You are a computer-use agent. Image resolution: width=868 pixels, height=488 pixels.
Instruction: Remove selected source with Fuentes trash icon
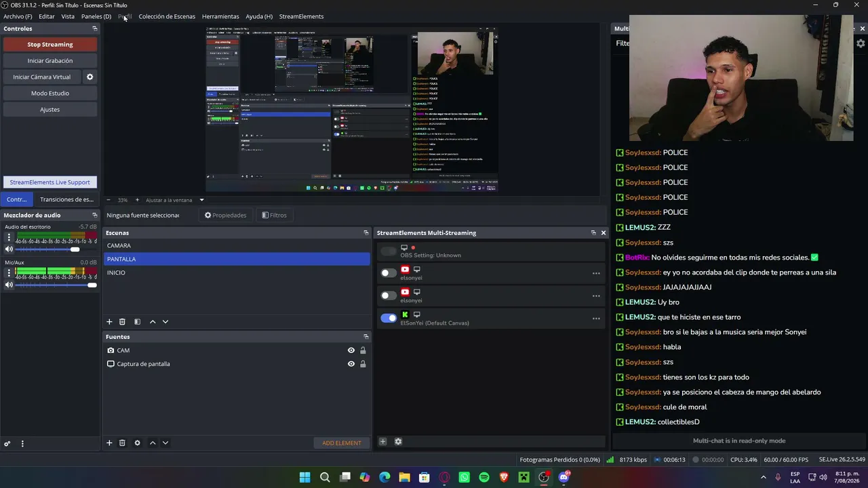tap(122, 443)
